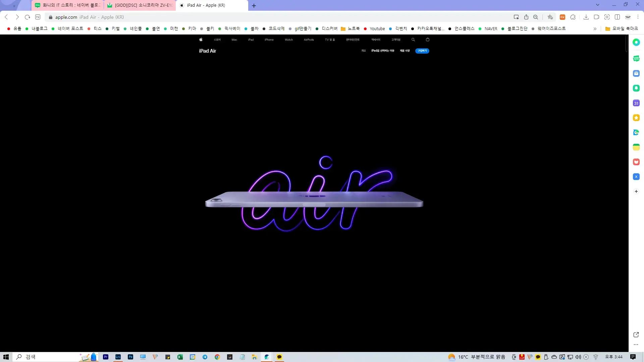Switch to the [GIDD][DSC] 소니코리아 tab

click(x=140, y=5)
